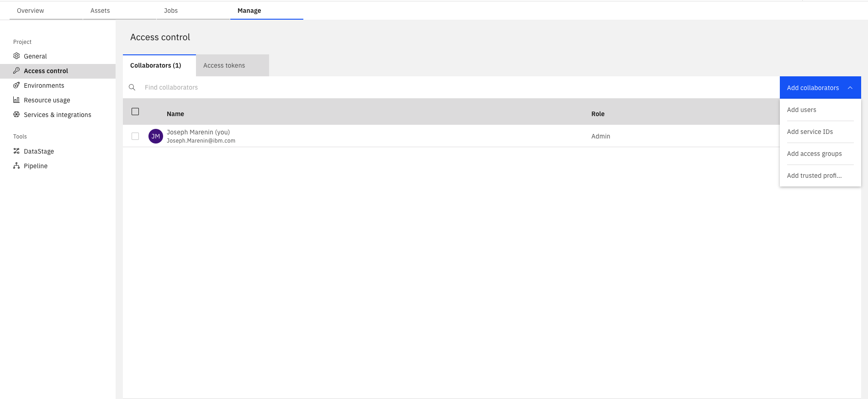
Task: Click the Access control key icon
Action: [16, 71]
